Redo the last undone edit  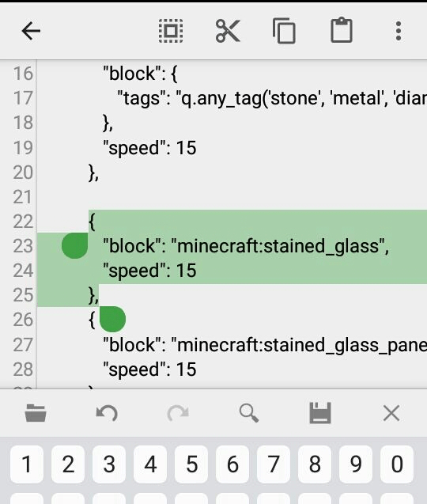coord(178,413)
